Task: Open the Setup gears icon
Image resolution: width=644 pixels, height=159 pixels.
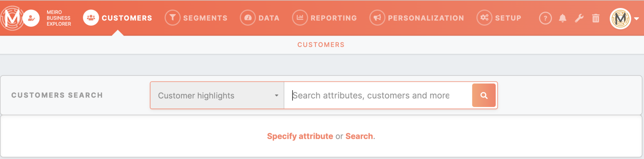Action: 485,18
